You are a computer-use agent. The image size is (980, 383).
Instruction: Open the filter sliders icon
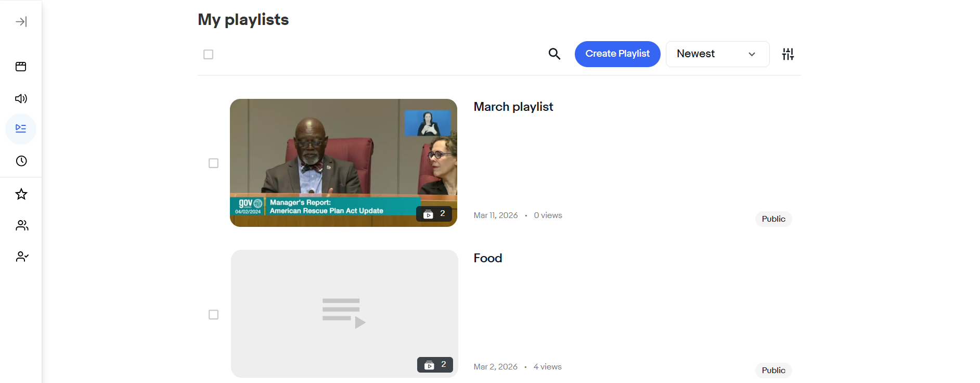coord(788,54)
